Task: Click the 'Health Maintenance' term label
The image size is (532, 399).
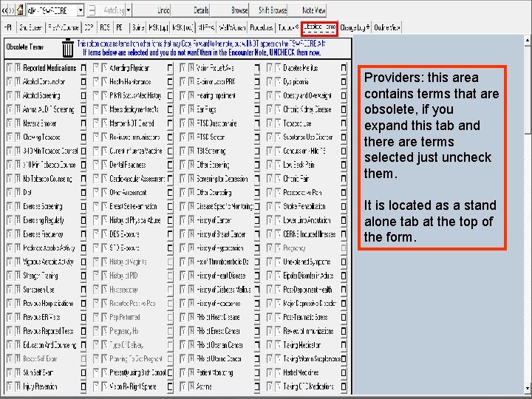Action: click(x=130, y=82)
